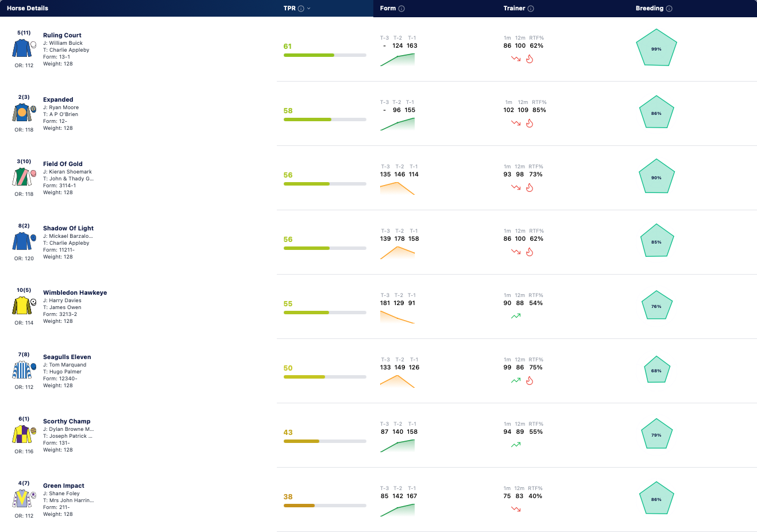Click Field Of Gold's green and pink silks
This screenshot has height=532, width=757.
tap(22, 177)
